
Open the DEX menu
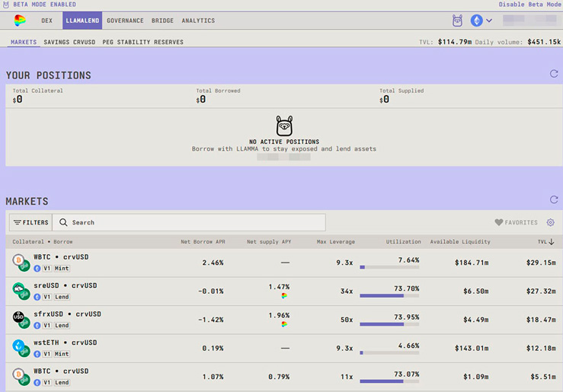tap(46, 21)
